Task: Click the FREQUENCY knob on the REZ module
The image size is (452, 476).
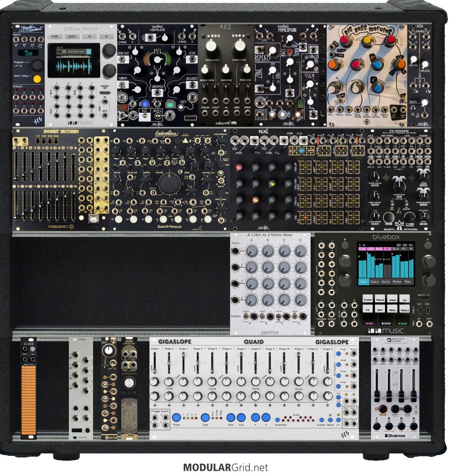Action: pyautogui.click(x=212, y=46)
